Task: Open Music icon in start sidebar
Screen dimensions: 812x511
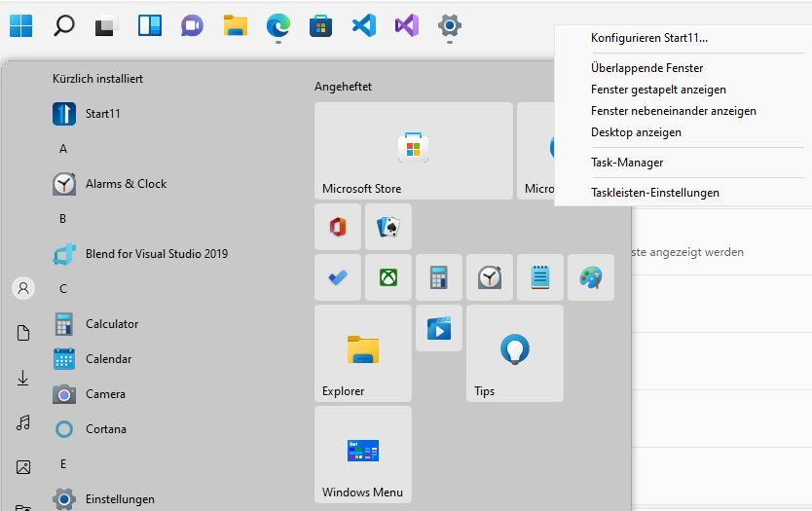Action: coord(22,422)
